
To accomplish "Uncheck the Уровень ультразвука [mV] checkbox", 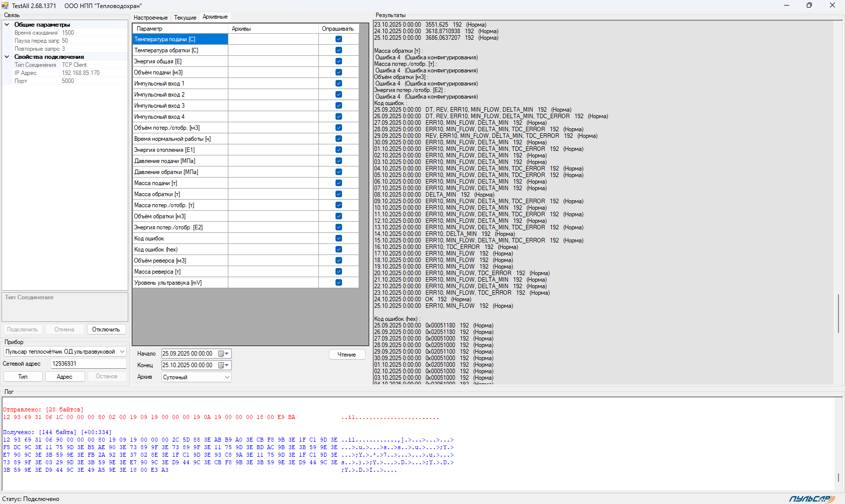I will [339, 283].
